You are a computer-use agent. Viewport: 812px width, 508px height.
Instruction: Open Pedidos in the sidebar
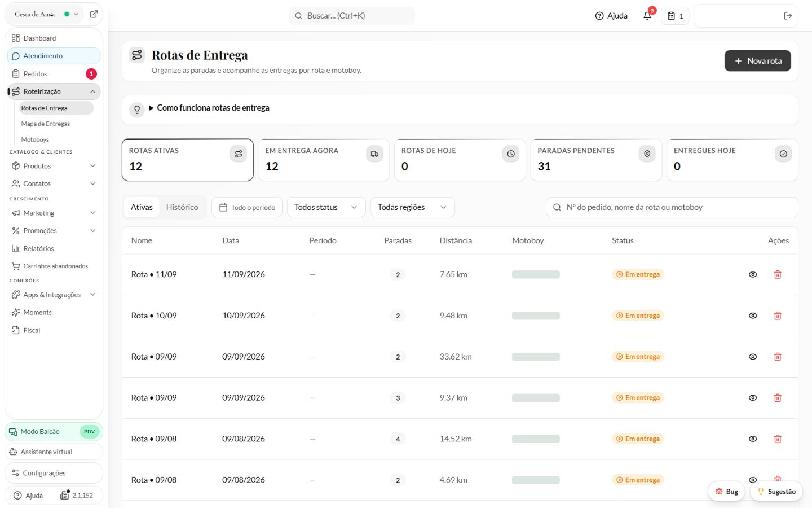tap(54, 74)
